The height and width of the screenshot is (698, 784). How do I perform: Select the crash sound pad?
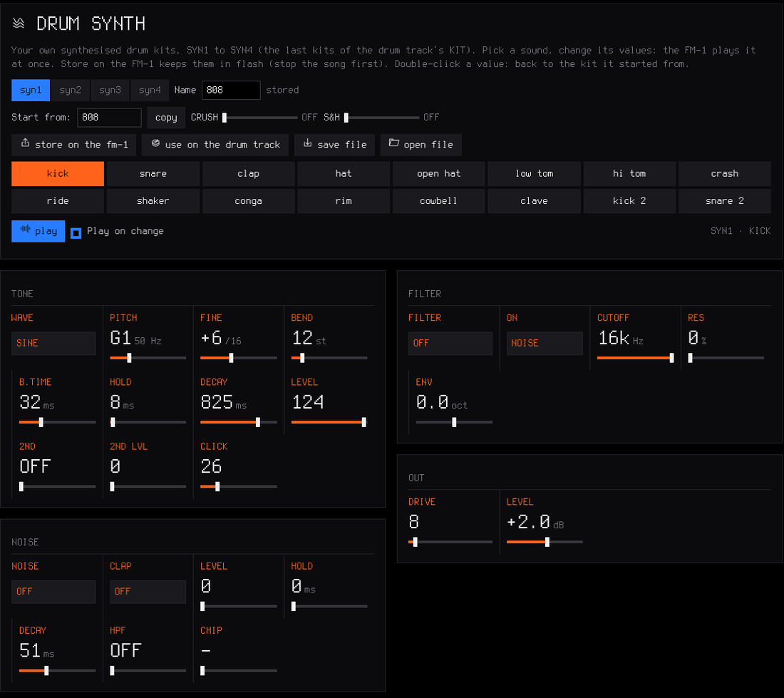725,173
